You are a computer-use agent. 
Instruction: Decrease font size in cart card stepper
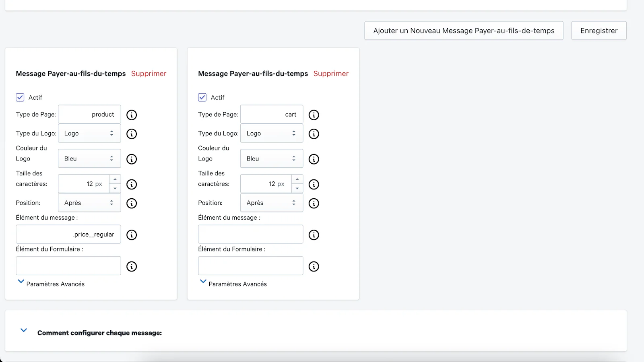297,188
